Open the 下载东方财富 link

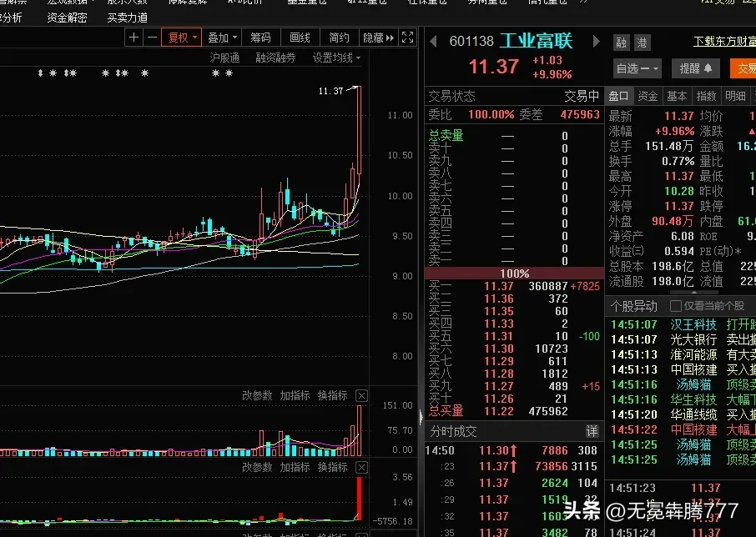(x=724, y=42)
